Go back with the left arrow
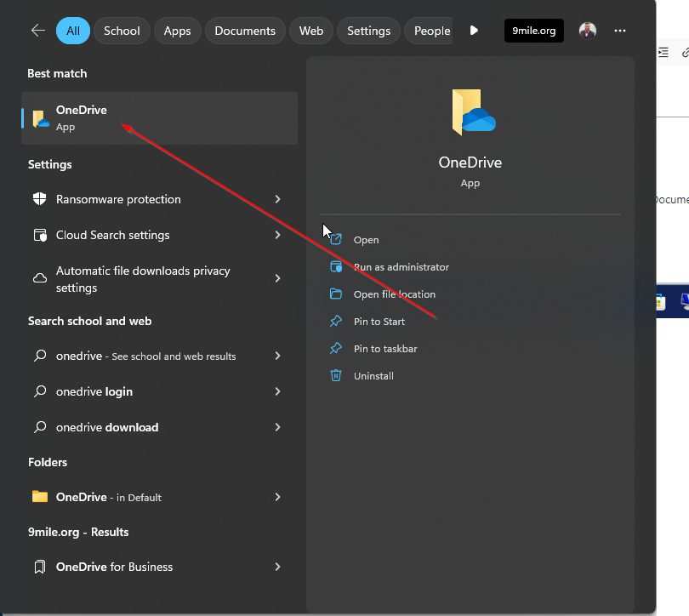This screenshot has width=689, height=616. (x=38, y=31)
